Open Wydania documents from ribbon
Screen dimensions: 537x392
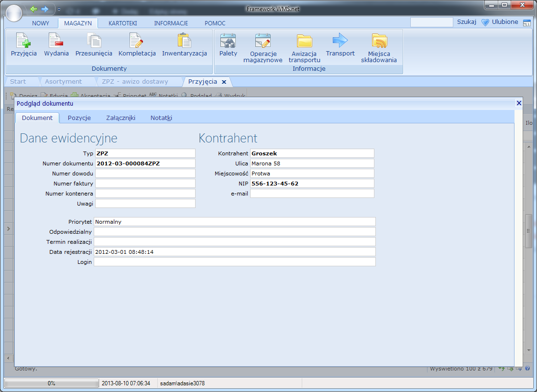tap(56, 45)
